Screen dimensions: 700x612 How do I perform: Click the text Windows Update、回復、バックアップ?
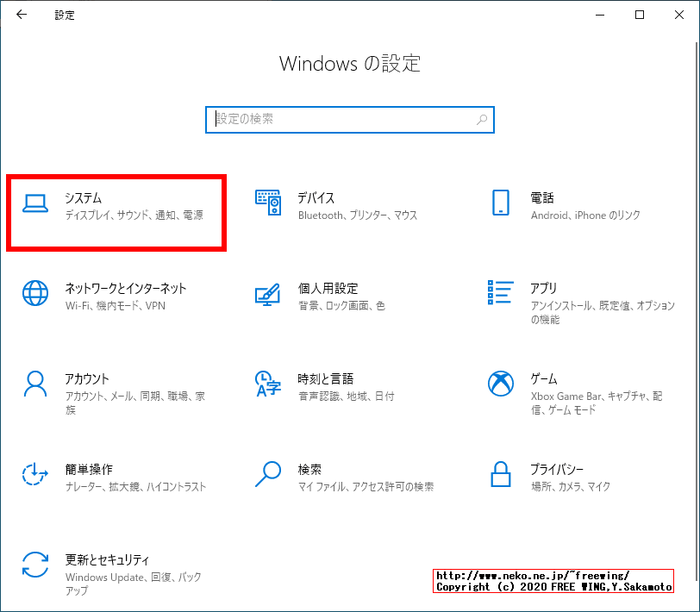point(134,584)
